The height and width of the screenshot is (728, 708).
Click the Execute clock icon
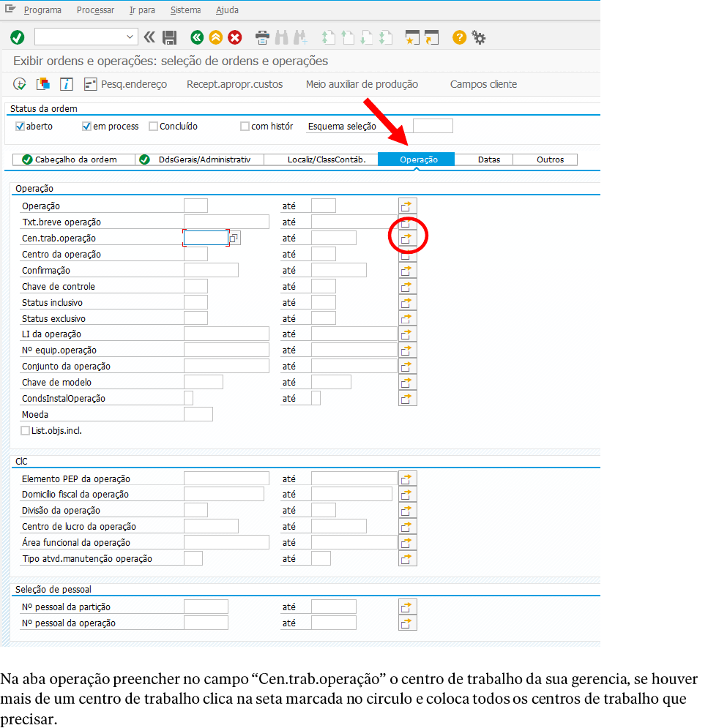tap(20, 84)
